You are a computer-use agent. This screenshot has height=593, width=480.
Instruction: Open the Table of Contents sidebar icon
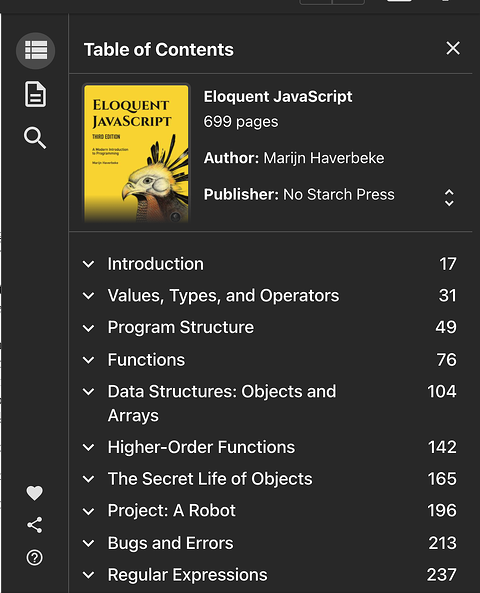point(36,50)
